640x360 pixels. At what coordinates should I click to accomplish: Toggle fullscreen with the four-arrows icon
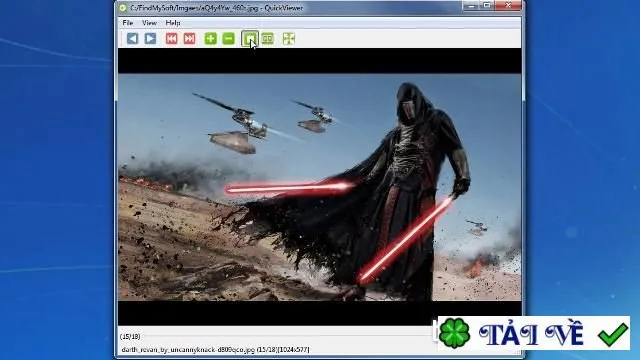[x=289, y=39]
